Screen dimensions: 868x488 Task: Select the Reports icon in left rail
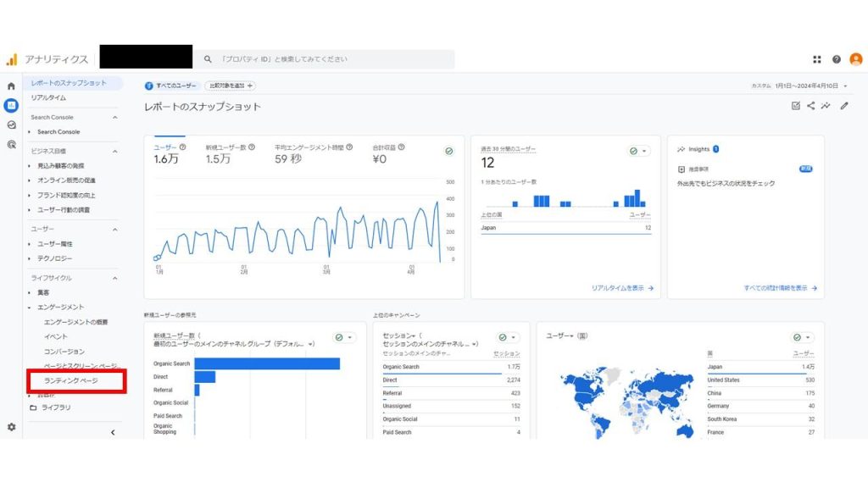pos(11,105)
